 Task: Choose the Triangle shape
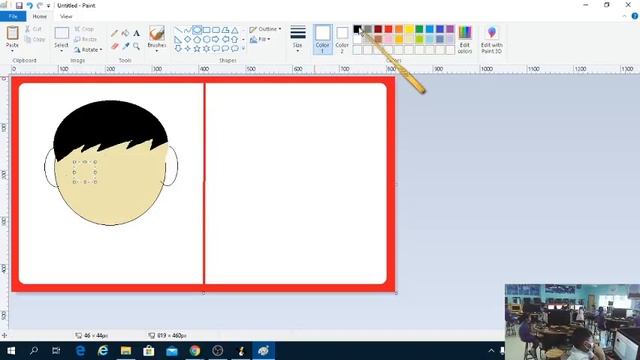pyautogui.click(x=235, y=30)
